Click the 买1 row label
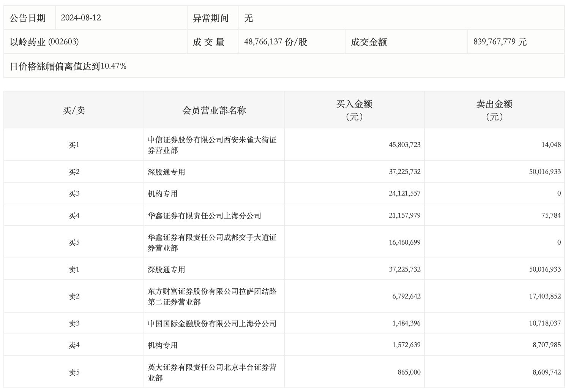568x392 pixels. [x=74, y=145]
